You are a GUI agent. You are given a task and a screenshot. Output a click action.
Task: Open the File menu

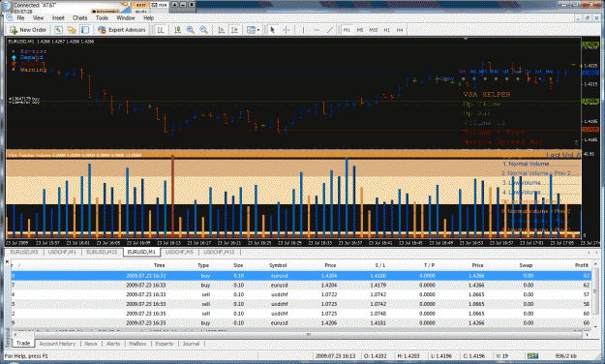point(20,18)
